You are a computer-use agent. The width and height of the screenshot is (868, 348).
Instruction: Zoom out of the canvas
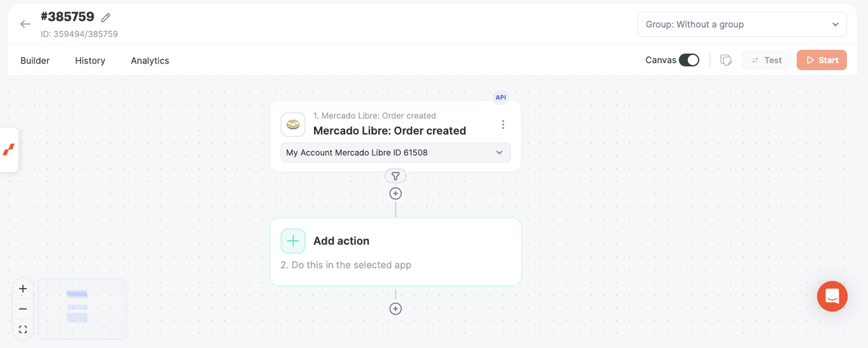23,309
